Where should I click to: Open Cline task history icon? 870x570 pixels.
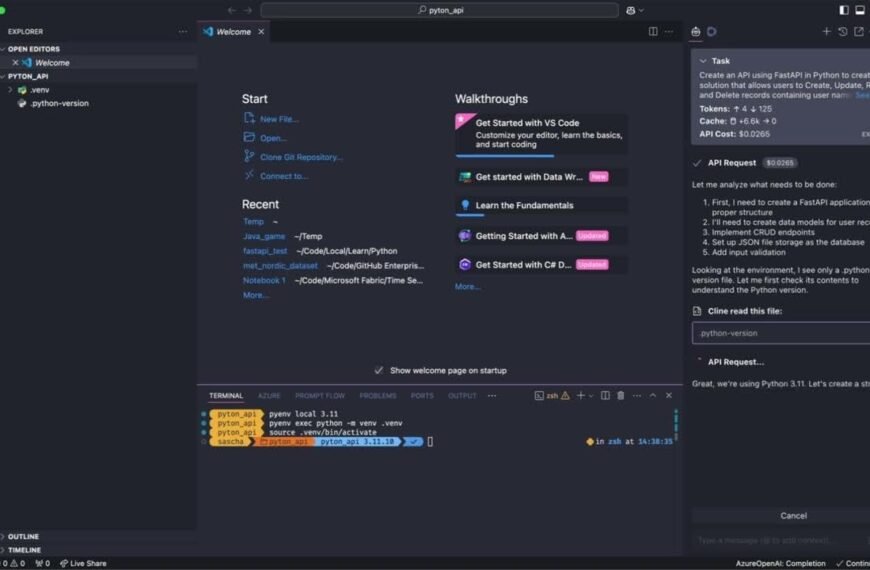(x=843, y=32)
